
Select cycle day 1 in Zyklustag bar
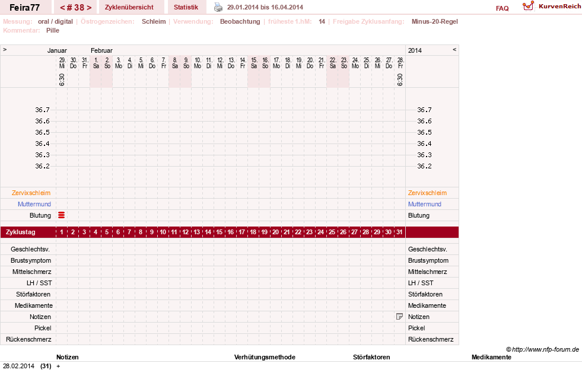coord(62,232)
